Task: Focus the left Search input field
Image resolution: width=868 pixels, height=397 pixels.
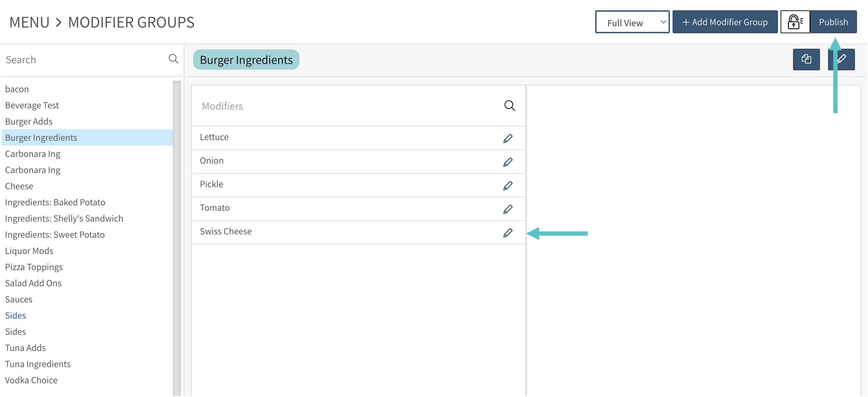Action: (x=84, y=60)
